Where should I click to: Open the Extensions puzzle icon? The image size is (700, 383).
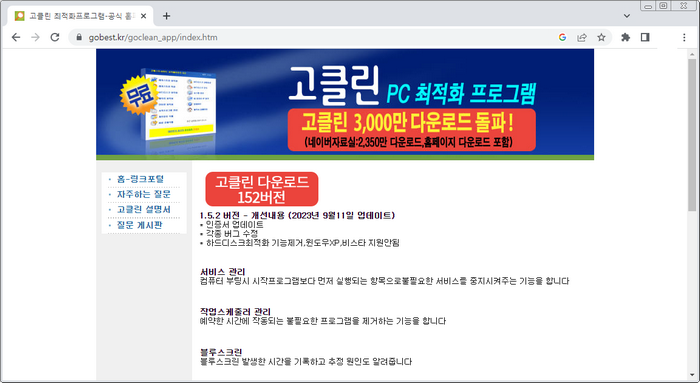625,37
